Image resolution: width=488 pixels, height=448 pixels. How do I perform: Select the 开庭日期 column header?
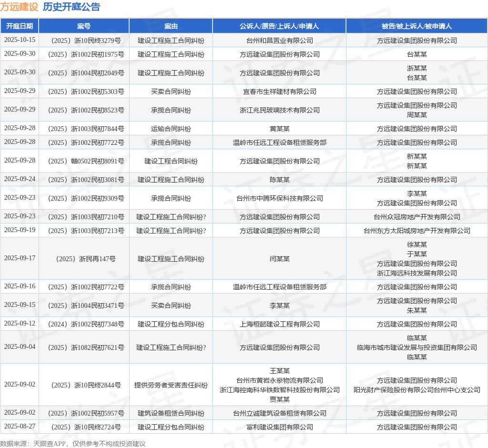(20, 26)
